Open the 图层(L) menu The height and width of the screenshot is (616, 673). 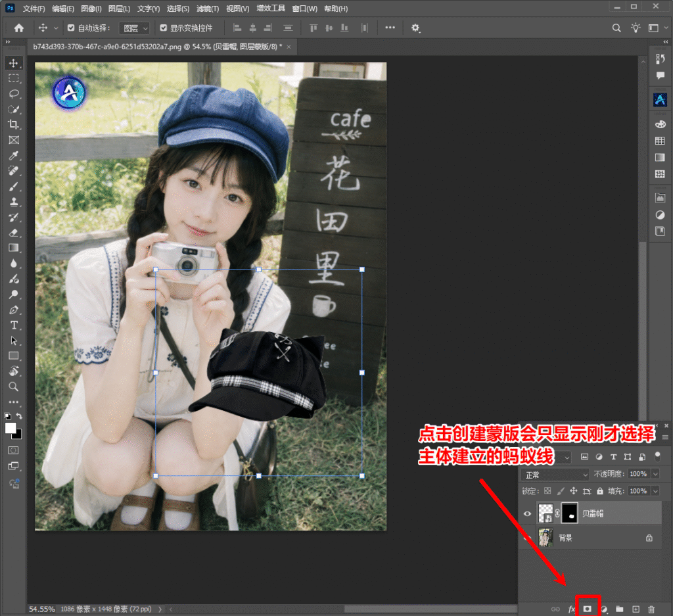[x=120, y=9]
